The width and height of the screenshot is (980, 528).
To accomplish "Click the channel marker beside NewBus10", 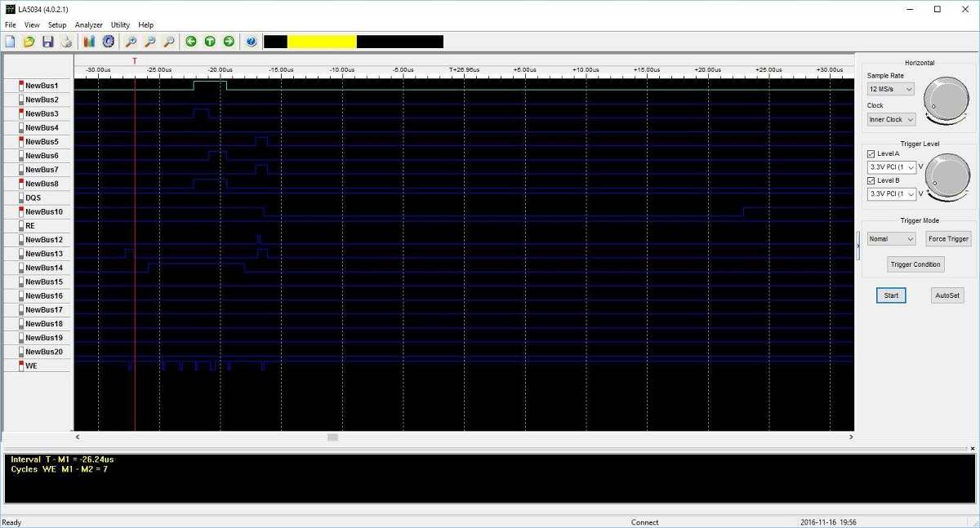I will (x=21, y=211).
